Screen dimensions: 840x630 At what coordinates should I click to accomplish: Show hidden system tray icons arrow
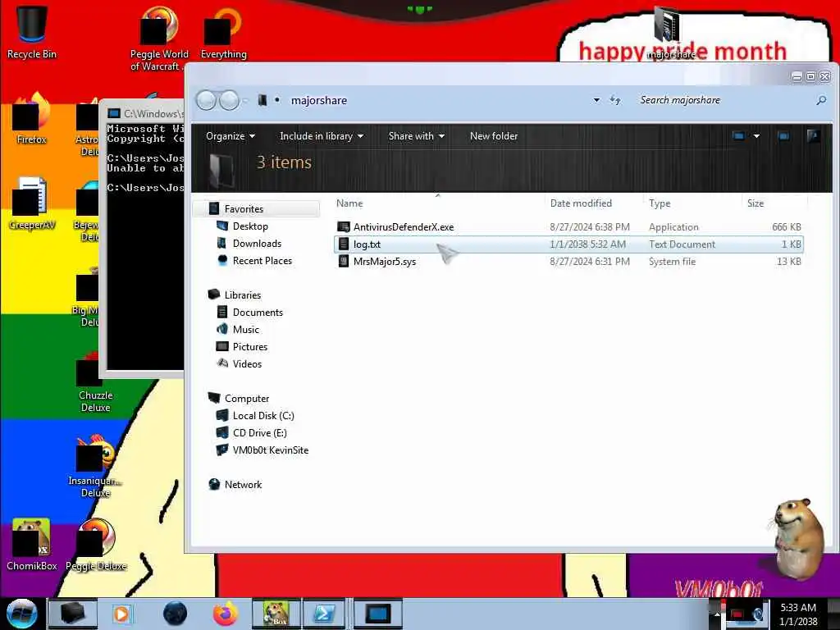tap(717, 614)
